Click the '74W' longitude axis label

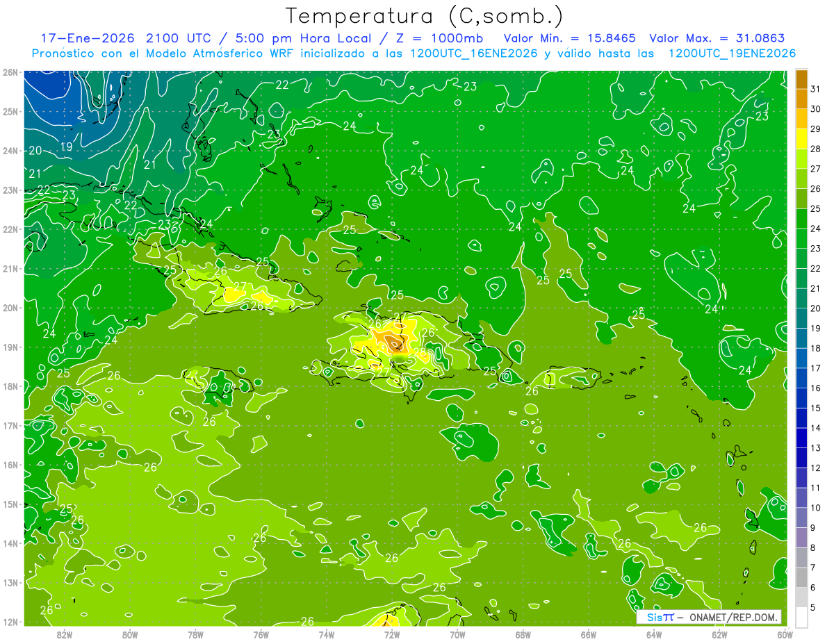click(x=327, y=635)
